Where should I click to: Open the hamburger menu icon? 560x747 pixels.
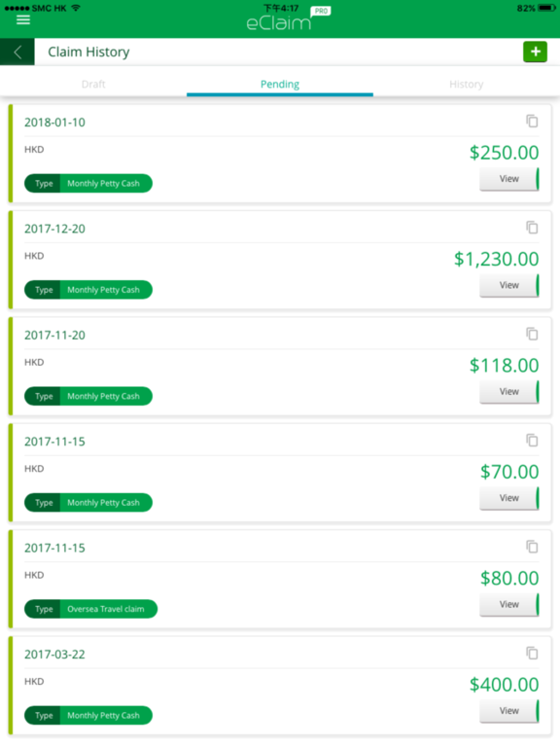click(x=23, y=19)
